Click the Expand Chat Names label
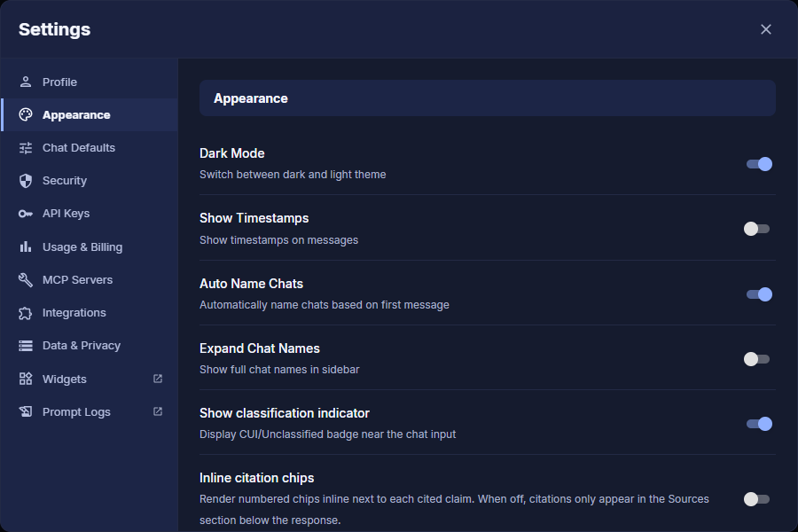The width and height of the screenshot is (798, 532). click(260, 348)
